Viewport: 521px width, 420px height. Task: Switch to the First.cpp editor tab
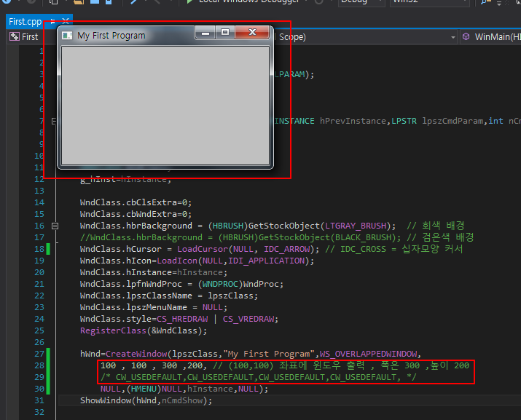[26, 22]
